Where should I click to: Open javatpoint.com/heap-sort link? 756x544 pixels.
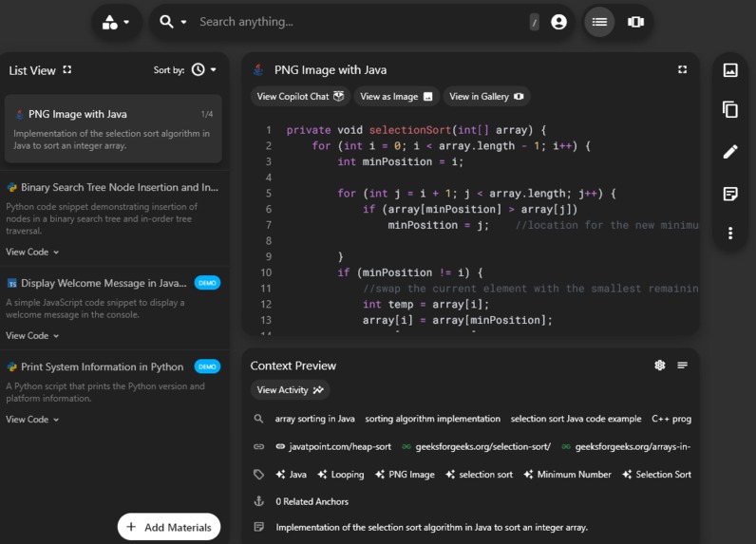click(333, 446)
